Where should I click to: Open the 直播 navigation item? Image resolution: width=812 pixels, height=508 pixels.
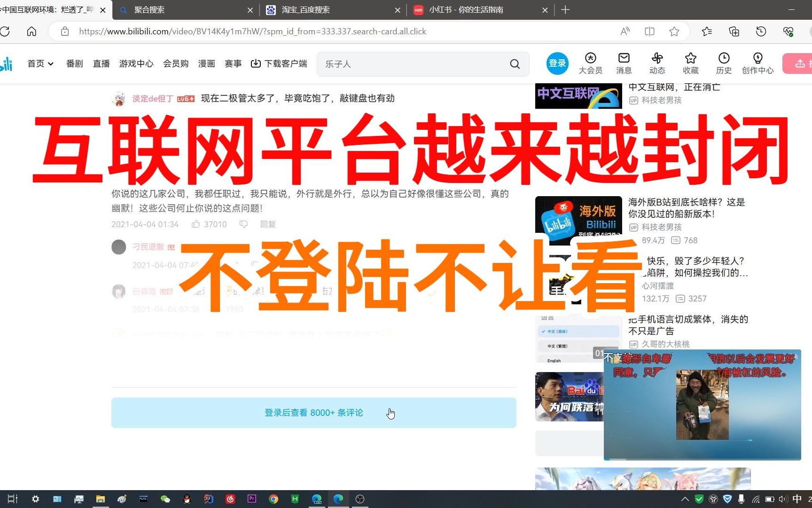pyautogui.click(x=101, y=63)
